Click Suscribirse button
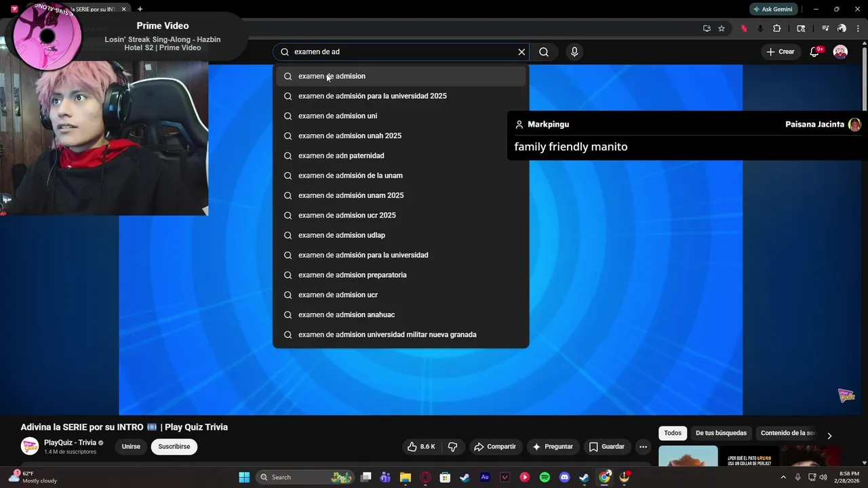The image size is (868, 488). 174,447
